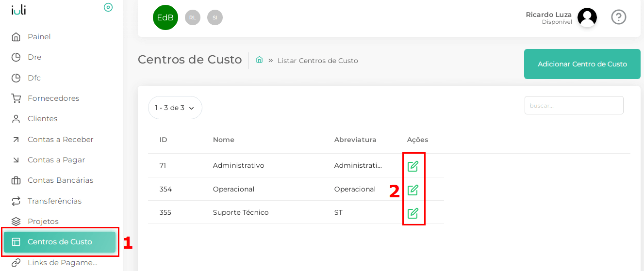Toggle the sidebar circle icon near logo

[x=108, y=7]
